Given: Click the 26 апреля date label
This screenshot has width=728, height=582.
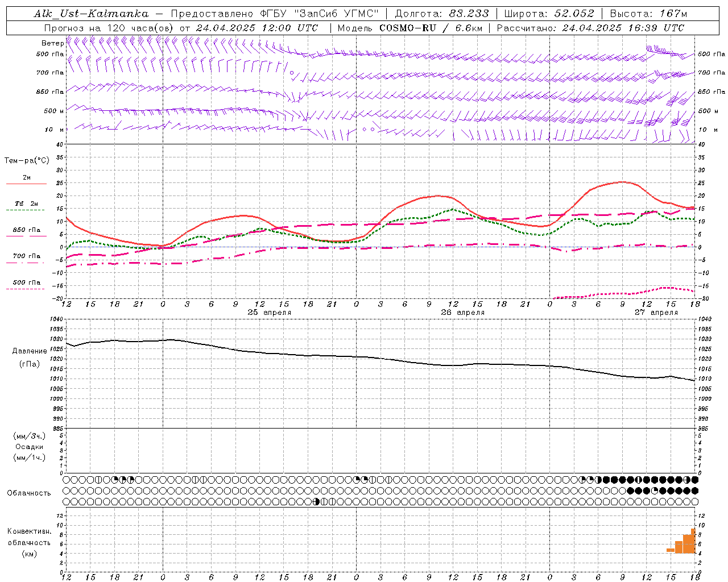Looking at the screenshot, I should pos(463,313).
